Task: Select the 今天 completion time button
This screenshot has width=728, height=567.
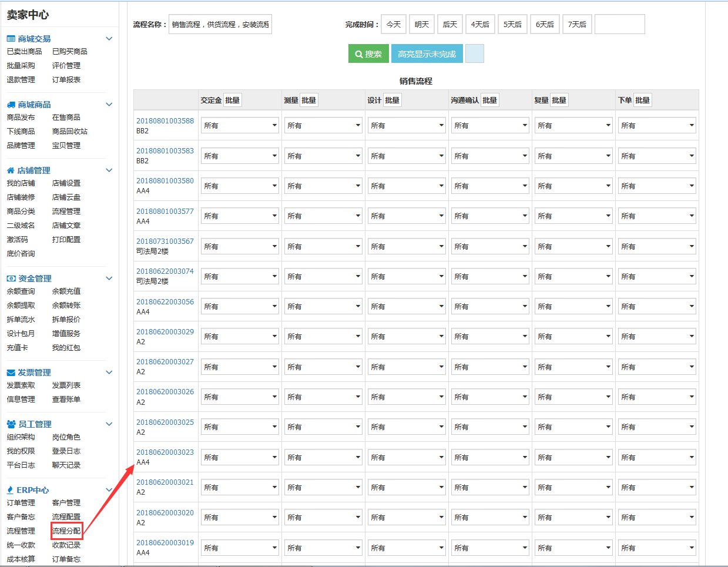Action: coord(394,24)
